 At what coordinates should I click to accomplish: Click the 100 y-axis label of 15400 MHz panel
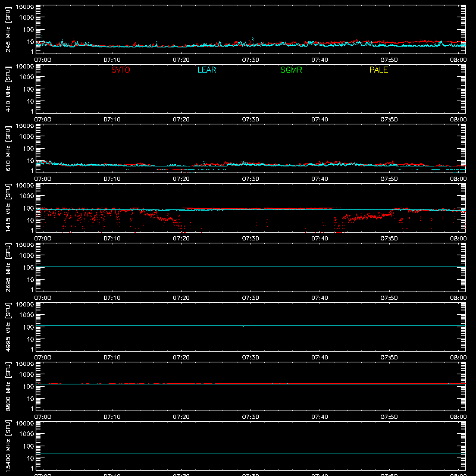point(29,446)
